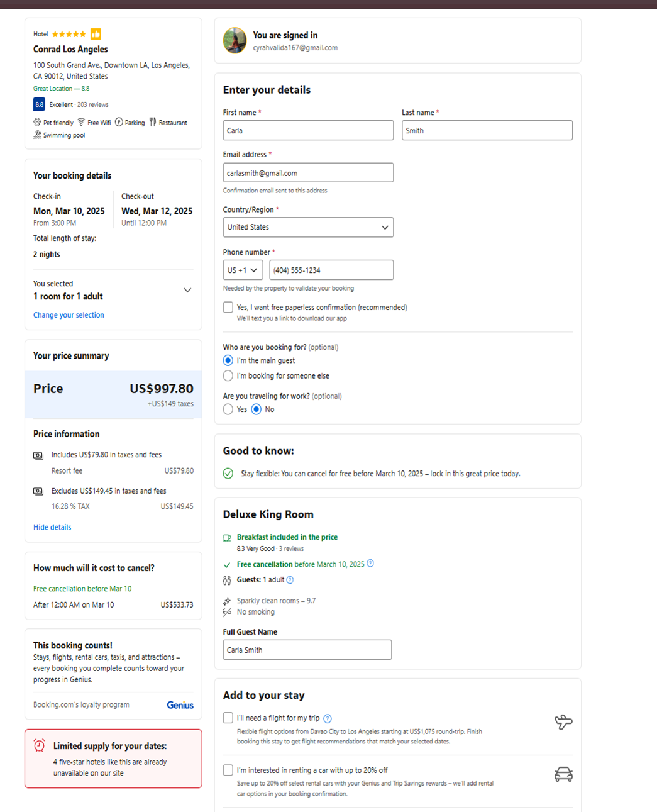
Task: Expand the room selection chevron
Action: 187,290
